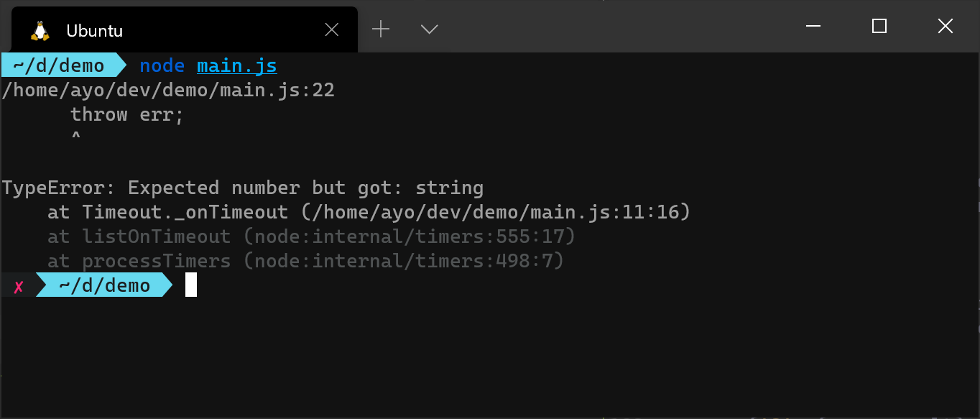
Task: Click the caret marker under throw err
Action: 75,137
